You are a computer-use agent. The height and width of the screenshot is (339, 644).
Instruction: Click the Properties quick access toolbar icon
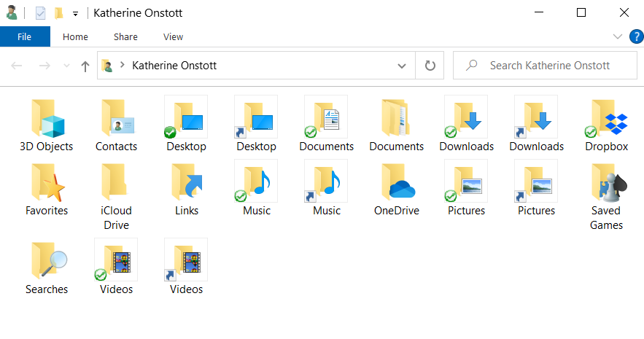tap(40, 13)
